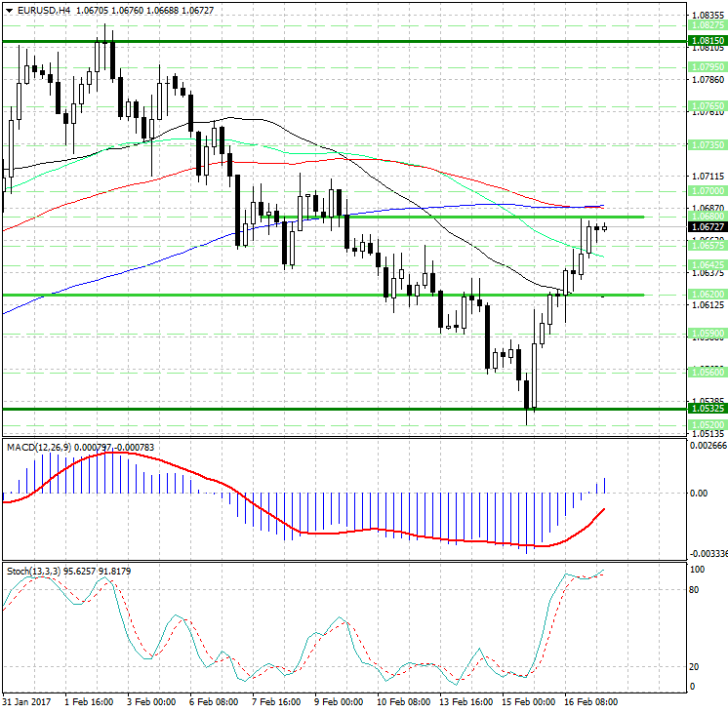Click the 7 Feb 16:00 time label
The width and height of the screenshot is (728, 713).
pos(276,702)
